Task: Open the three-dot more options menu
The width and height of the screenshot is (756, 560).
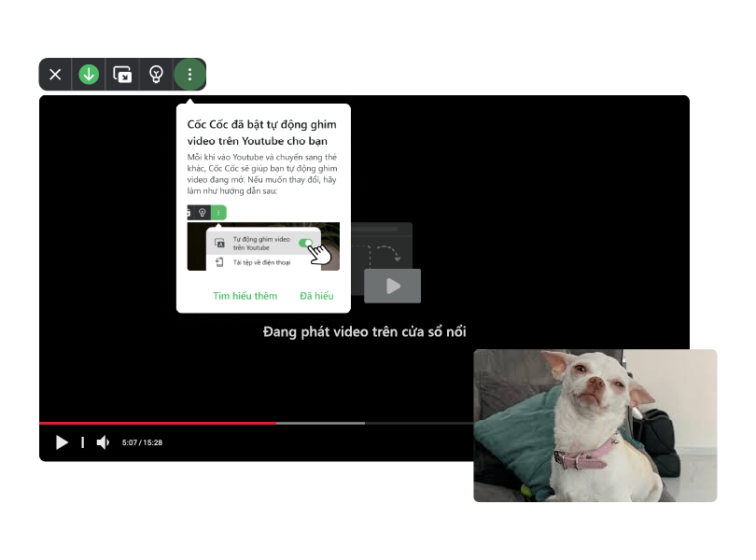Action: [189, 75]
